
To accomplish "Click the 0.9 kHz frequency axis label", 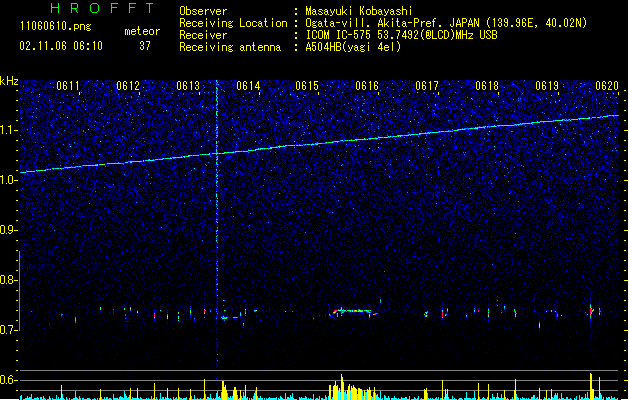I will (9, 230).
